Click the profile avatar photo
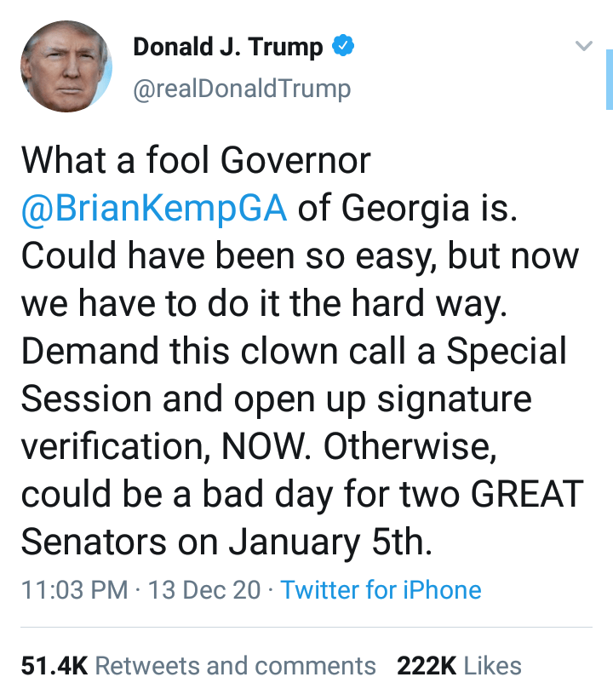The width and height of the screenshot is (613, 700). point(66,66)
